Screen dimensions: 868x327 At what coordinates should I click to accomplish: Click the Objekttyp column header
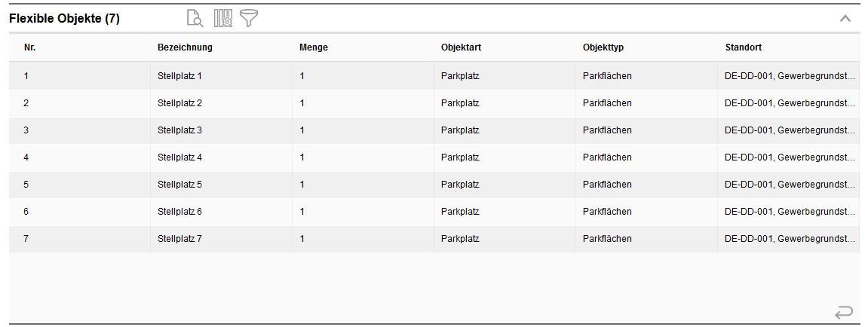tap(603, 47)
